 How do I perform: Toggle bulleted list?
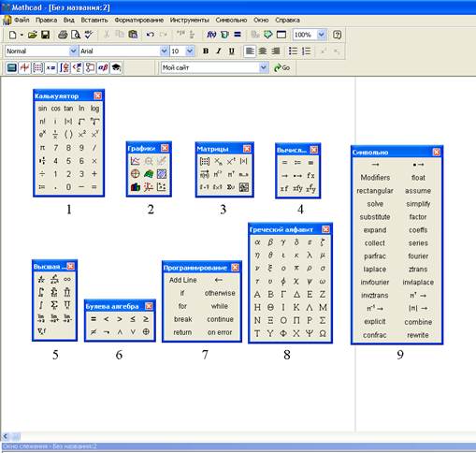(x=293, y=51)
